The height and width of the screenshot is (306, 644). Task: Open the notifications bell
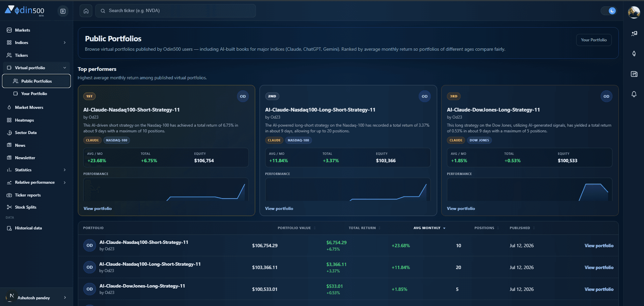(x=634, y=94)
